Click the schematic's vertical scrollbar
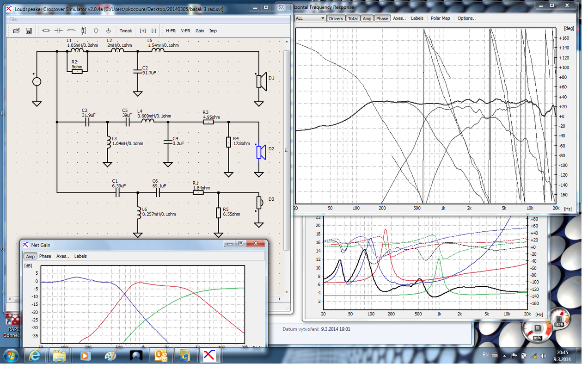Image resolution: width=588 pixels, height=370 pixels. tap(286, 150)
